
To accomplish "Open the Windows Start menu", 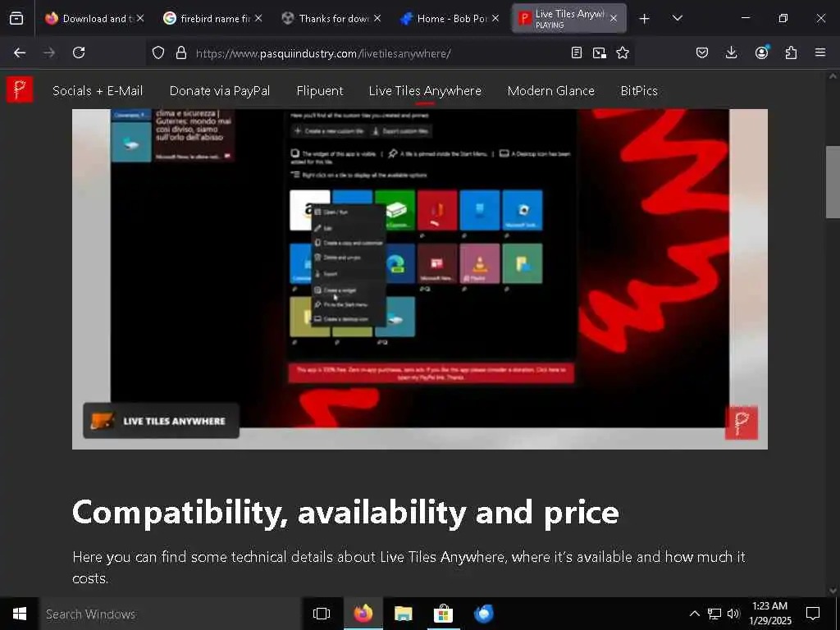I will click(20, 614).
